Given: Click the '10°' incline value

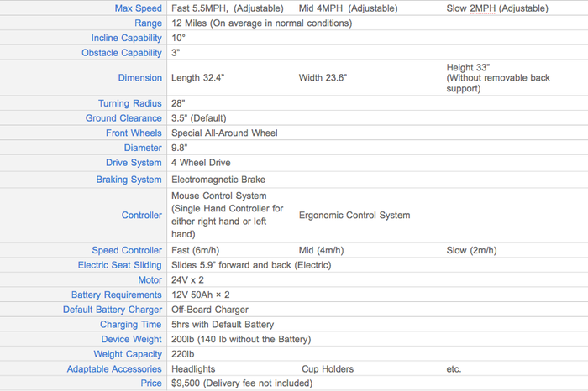Looking at the screenshot, I should coord(178,38).
